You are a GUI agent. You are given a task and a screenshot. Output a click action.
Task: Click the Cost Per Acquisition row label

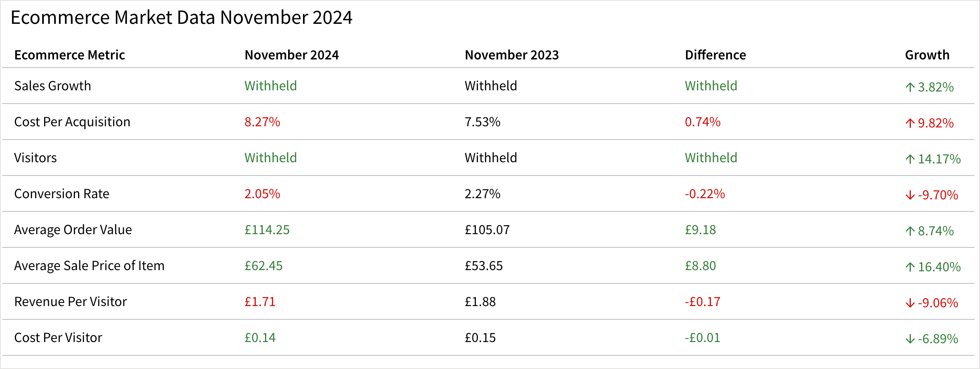click(x=72, y=122)
